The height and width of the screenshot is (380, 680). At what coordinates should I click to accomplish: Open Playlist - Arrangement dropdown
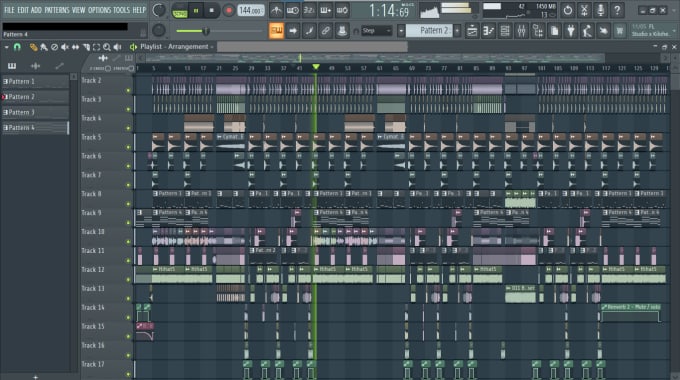pos(177,46)
